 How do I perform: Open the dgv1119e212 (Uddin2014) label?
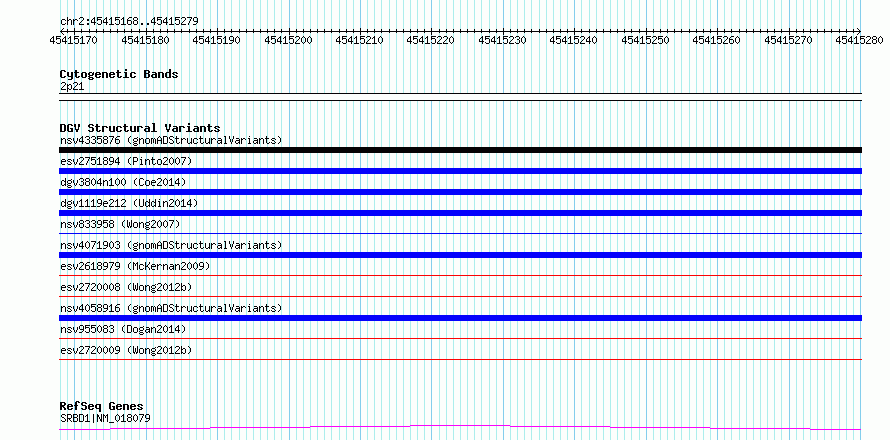pyautogui.click(x=129, y=203)
